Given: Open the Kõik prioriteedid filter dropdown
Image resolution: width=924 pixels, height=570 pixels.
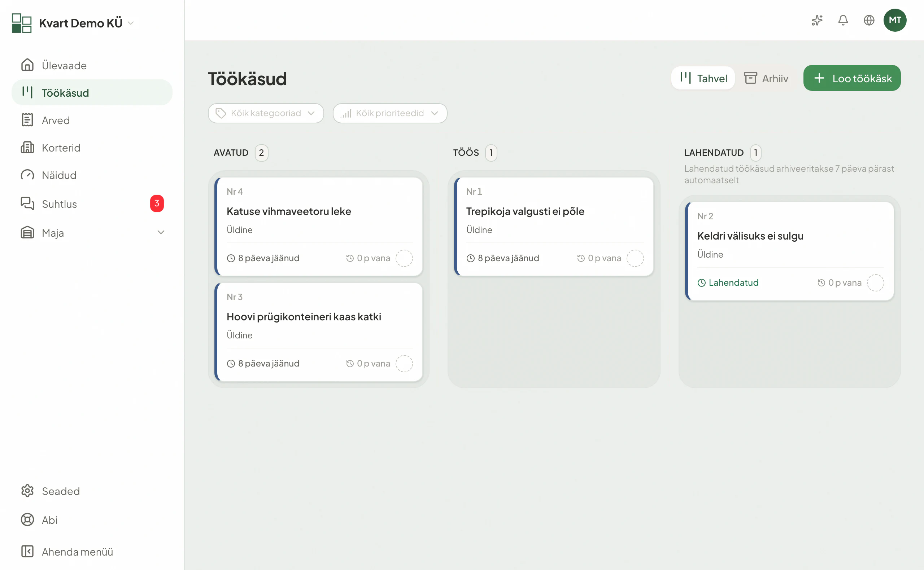Looking at the screenshot, I should [390, 113].
